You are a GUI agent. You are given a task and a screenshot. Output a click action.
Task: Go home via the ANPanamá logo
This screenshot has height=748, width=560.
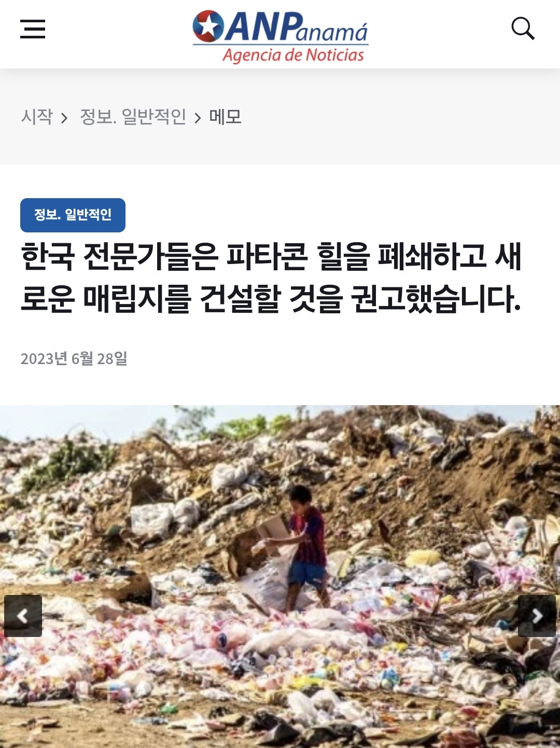coord(280,36)
